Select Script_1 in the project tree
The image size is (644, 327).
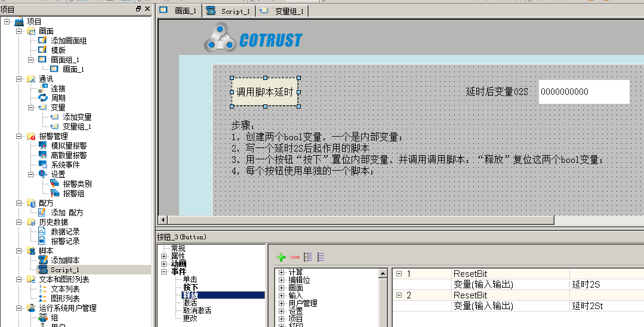[x=64, y=270]
